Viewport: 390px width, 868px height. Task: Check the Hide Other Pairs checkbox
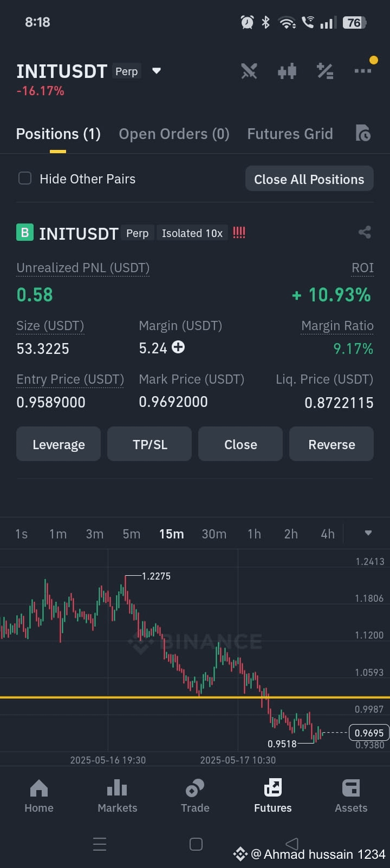tap(25, 179)
